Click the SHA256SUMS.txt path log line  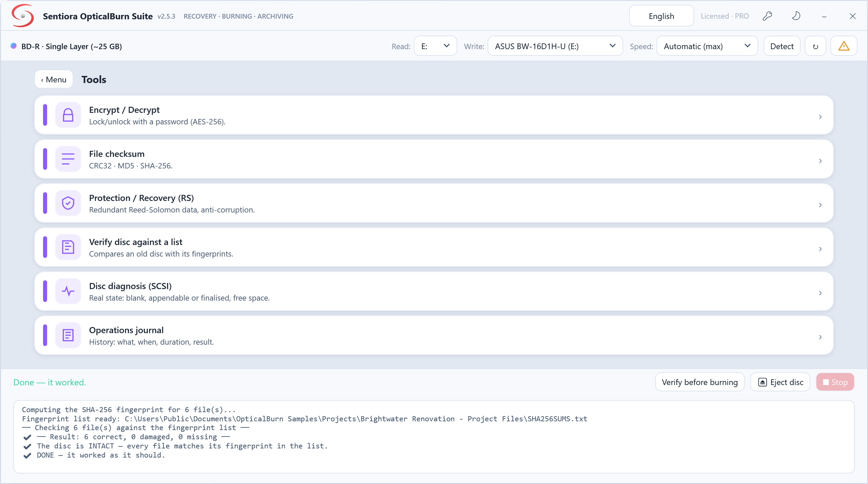305,419
